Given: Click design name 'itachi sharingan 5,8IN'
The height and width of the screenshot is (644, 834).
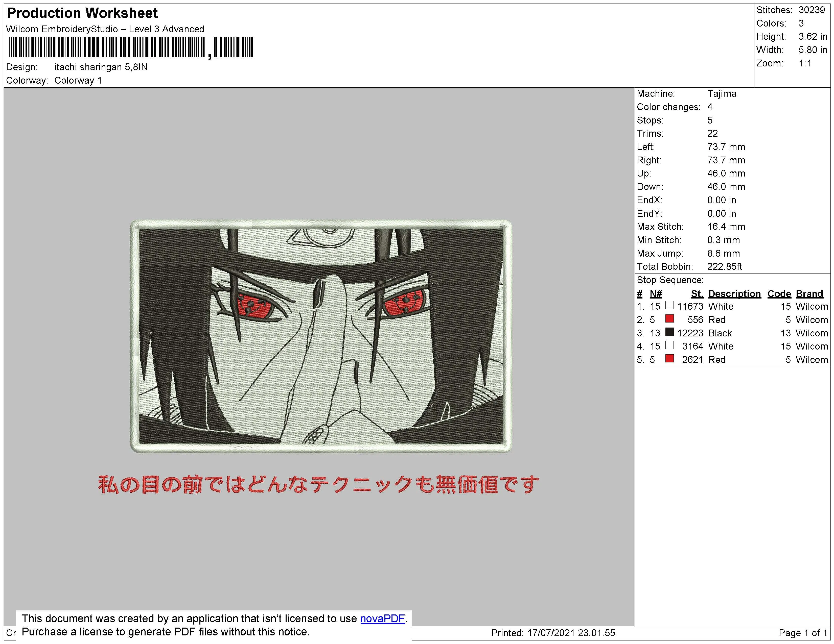Looking at the screenshot, I should tap(101, 67).
